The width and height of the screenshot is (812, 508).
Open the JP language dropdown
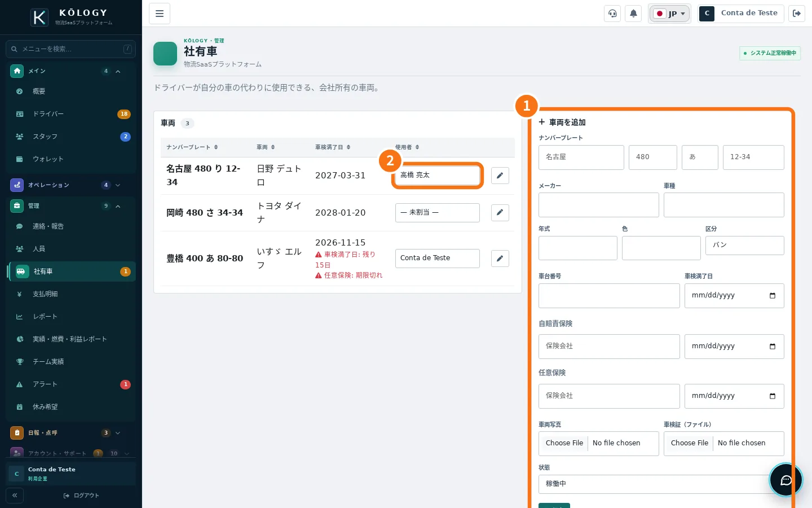coord(669,14)
